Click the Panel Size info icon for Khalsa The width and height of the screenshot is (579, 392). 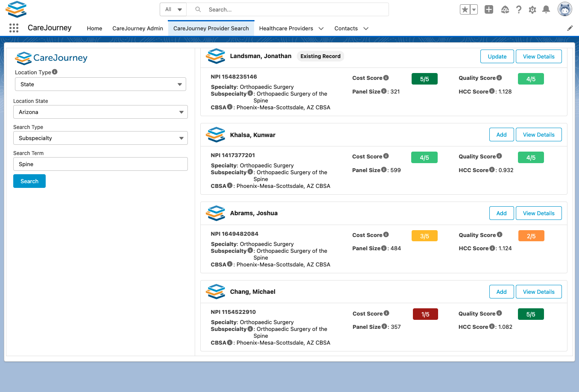click(384, 170)
